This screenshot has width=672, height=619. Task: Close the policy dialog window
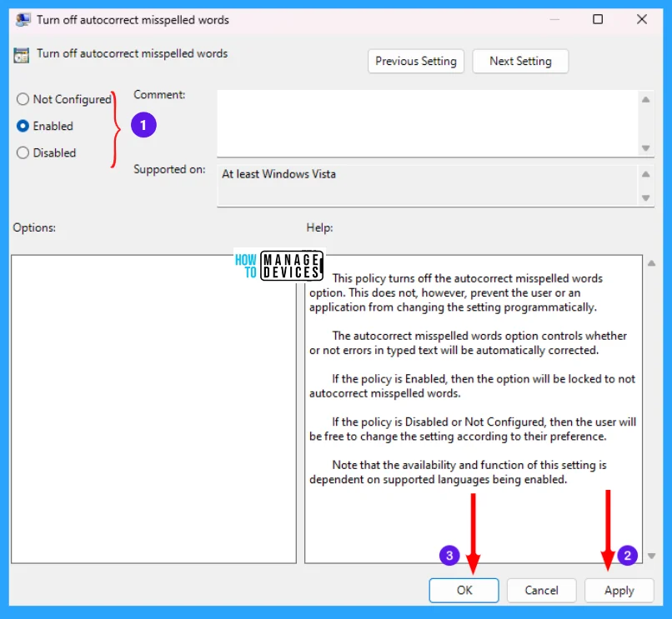(x=642, y=19)
